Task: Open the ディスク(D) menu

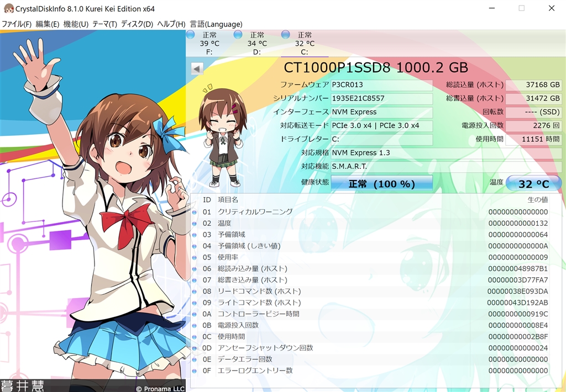Action: pyautogui.click(x=137, y=24)
